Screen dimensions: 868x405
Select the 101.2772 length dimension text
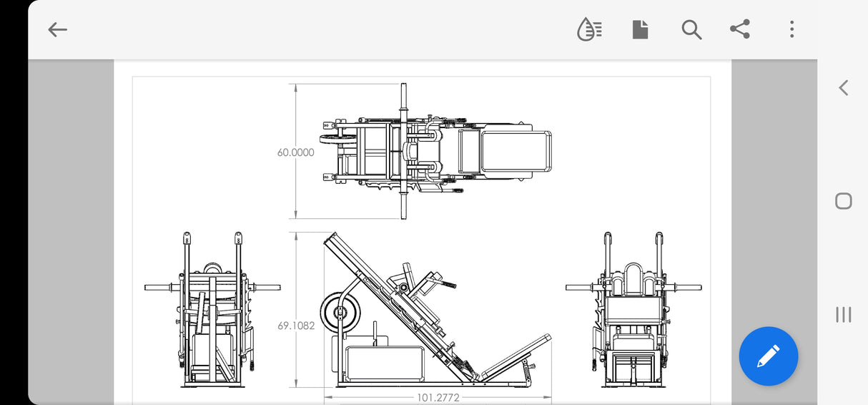pyautogui.click(x=438, y=398)
